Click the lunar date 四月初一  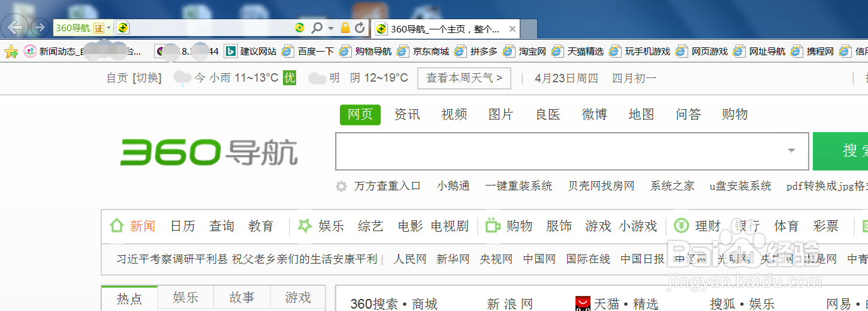[634, 78]
